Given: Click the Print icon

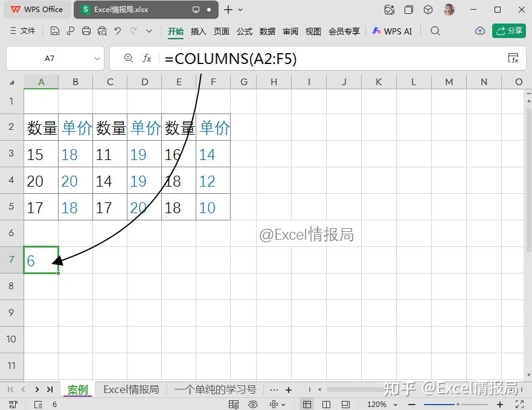Looking at the screenshot, I should tap(86, 31).
